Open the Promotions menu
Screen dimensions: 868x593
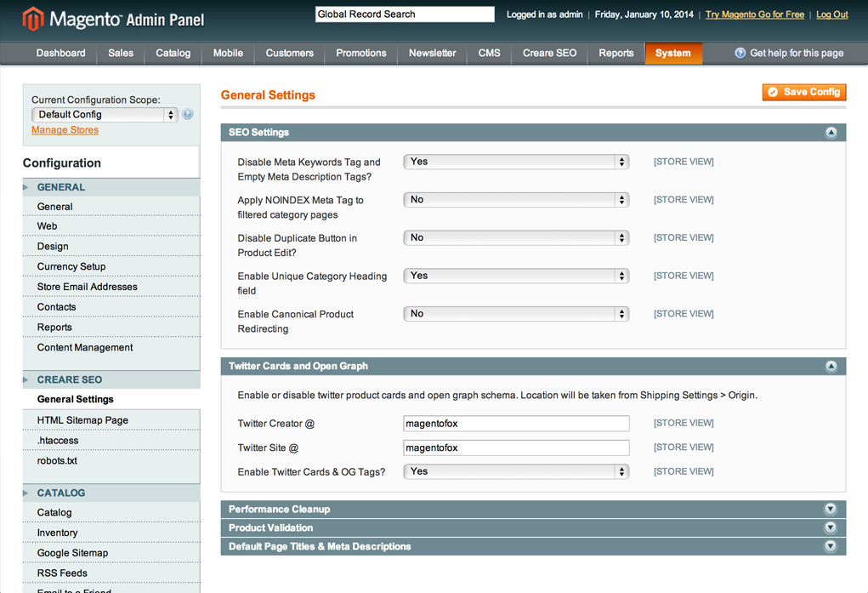pyautogui.click(x=361, y=54)
